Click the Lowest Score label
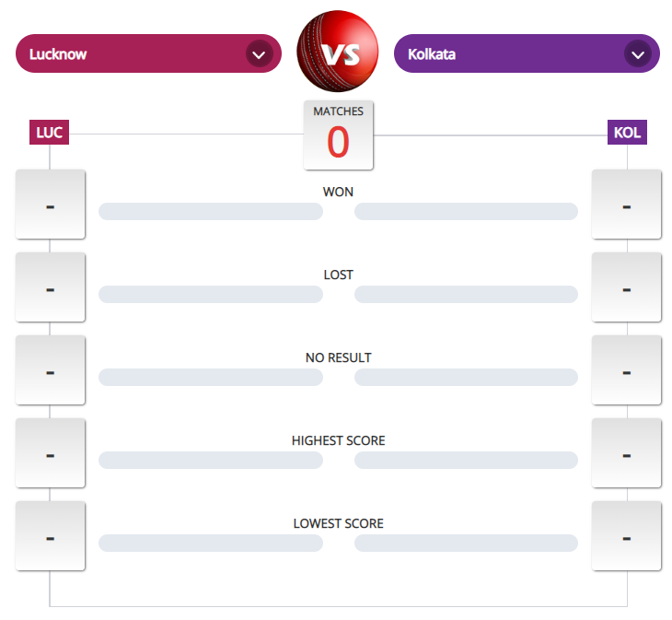This screenshot has width=672, height=620. [x=338, y=523]
